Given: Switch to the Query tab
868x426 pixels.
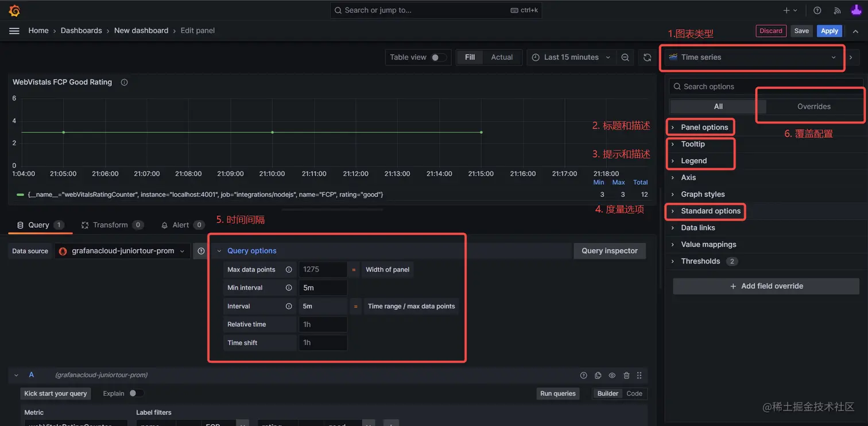Looking at the screenshot, I should click(x=40, y=225).
